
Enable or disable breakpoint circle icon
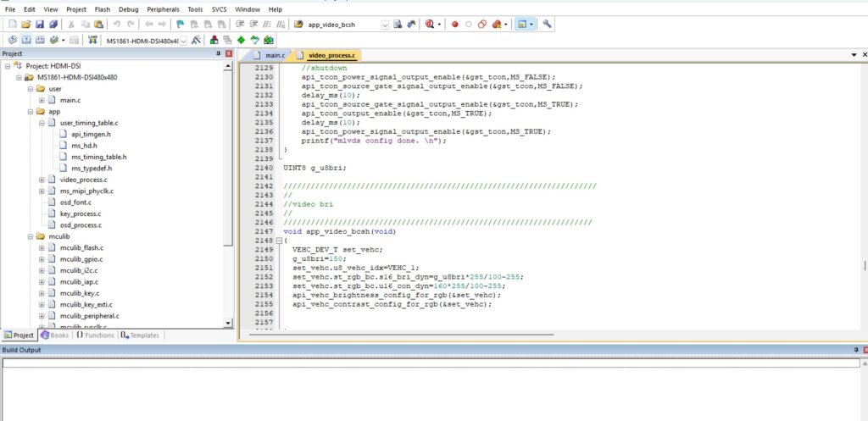pos(468,25)
